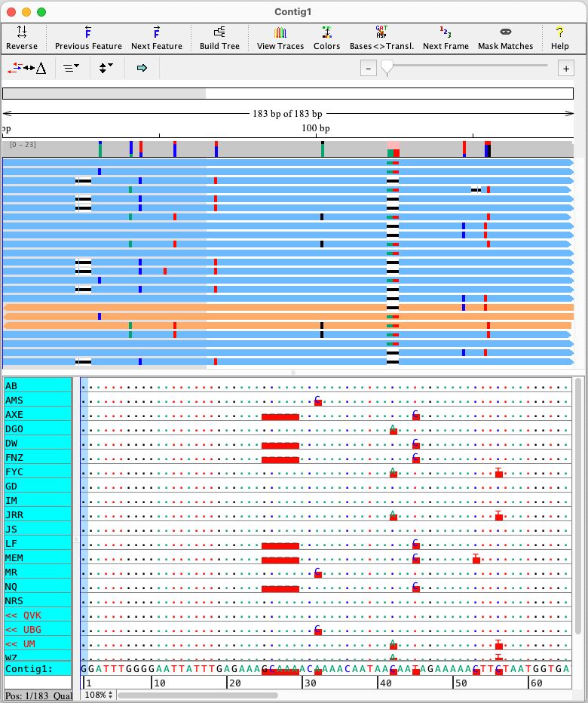The width and height of the screenshot is (588, 703).
Task: Open the Colors settings
Action: (x=326, y=38)
